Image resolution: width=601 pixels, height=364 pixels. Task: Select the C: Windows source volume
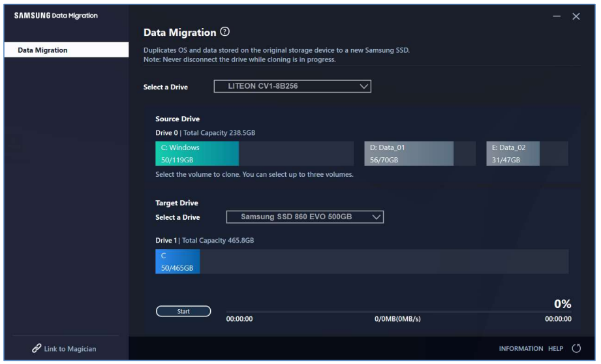[x=254, y=154]
